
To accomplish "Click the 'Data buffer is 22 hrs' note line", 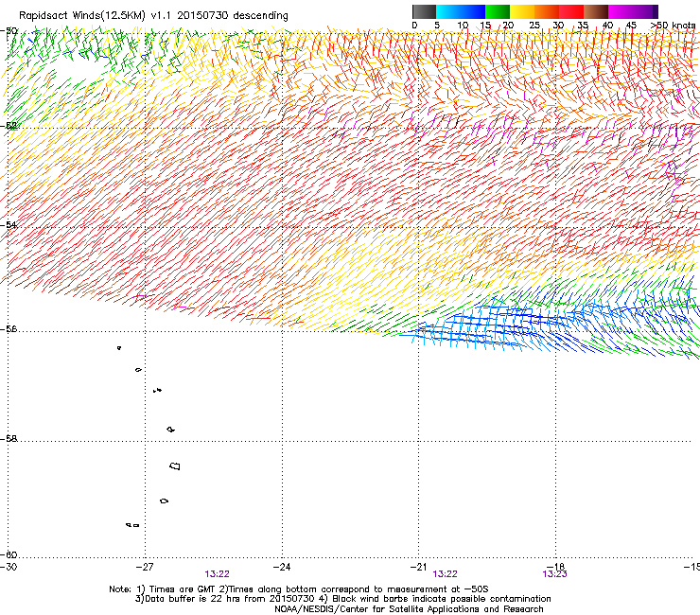I will (342, 599).
